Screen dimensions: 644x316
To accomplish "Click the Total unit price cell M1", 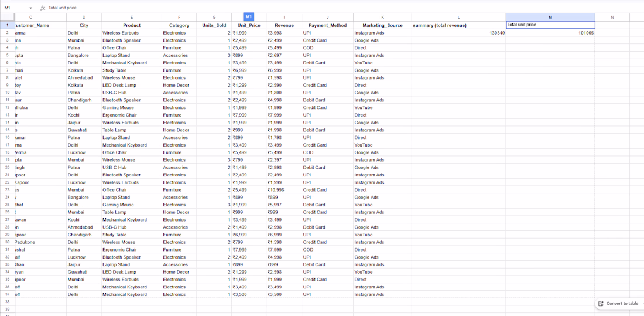I will point(550,25).
